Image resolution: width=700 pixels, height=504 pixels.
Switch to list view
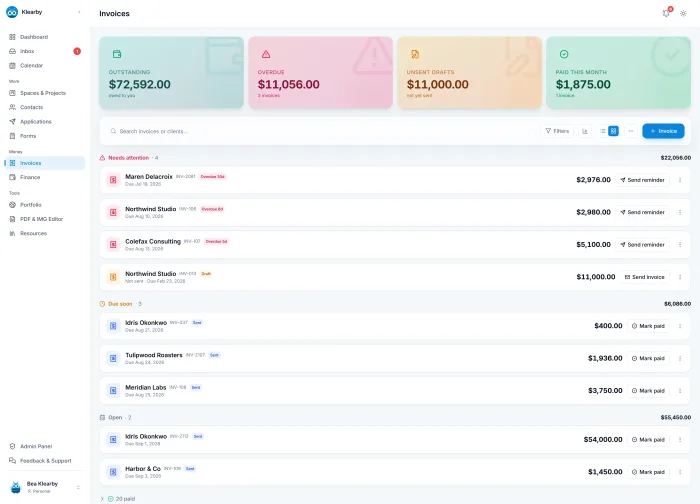(x=603, y=131)
